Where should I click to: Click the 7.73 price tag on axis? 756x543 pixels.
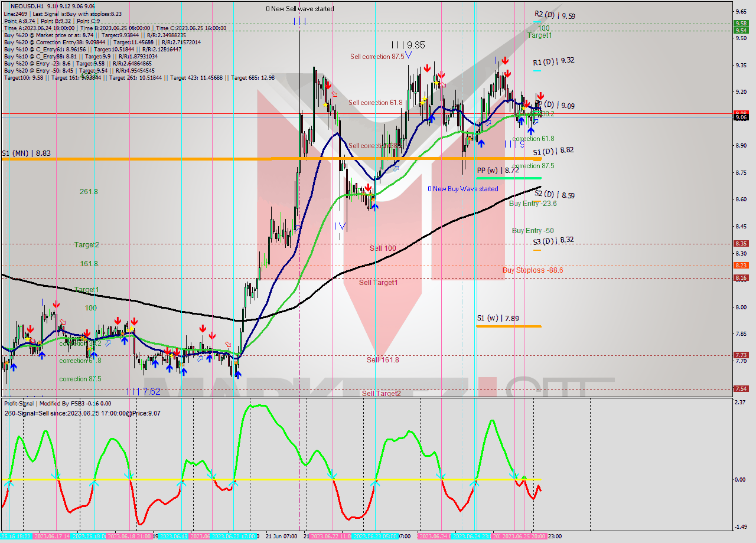[741, 355]
